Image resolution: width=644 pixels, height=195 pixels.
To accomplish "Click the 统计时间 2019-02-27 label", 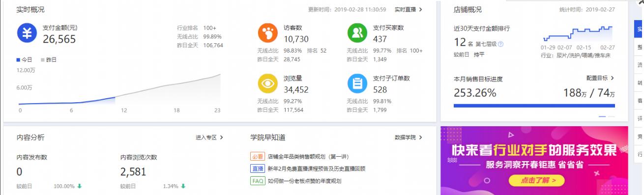I will (587, 9).
